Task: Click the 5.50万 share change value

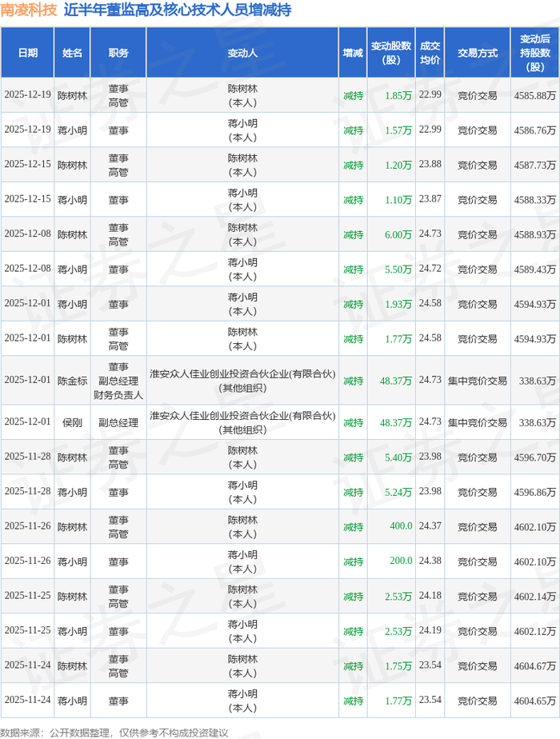Action: (x=398, y=270)
